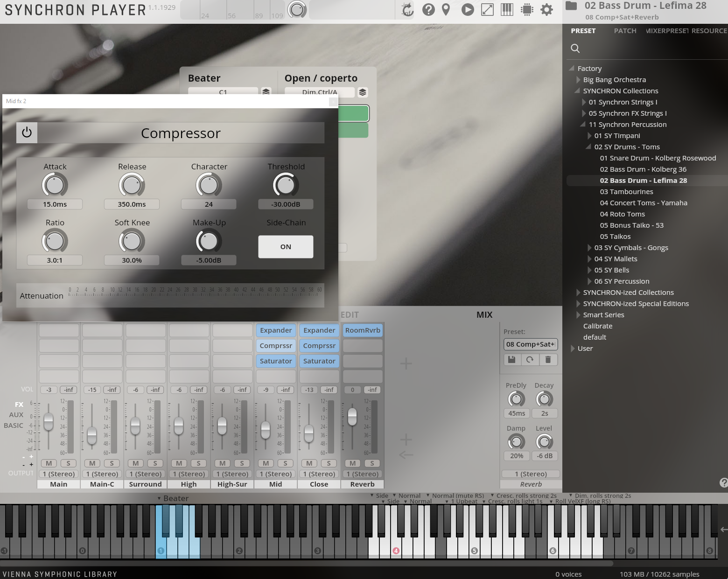Expand the User folder in the sidebar

coord(573,348)
